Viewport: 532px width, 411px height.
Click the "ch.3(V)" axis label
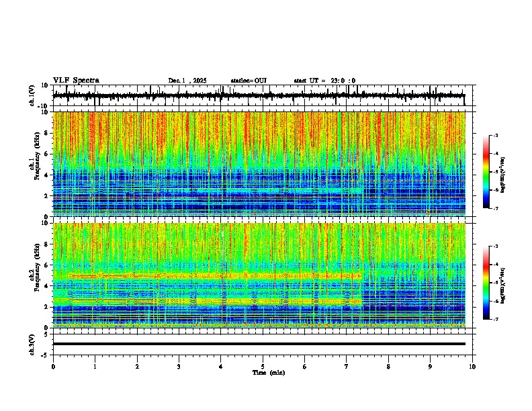coord(32,345)
